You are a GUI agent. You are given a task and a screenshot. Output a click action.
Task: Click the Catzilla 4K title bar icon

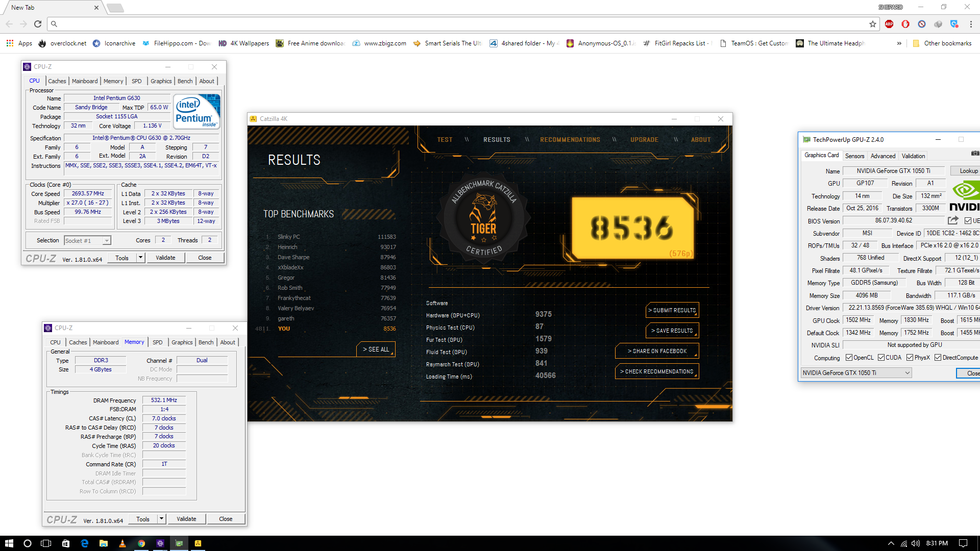[x=253, y=119]
